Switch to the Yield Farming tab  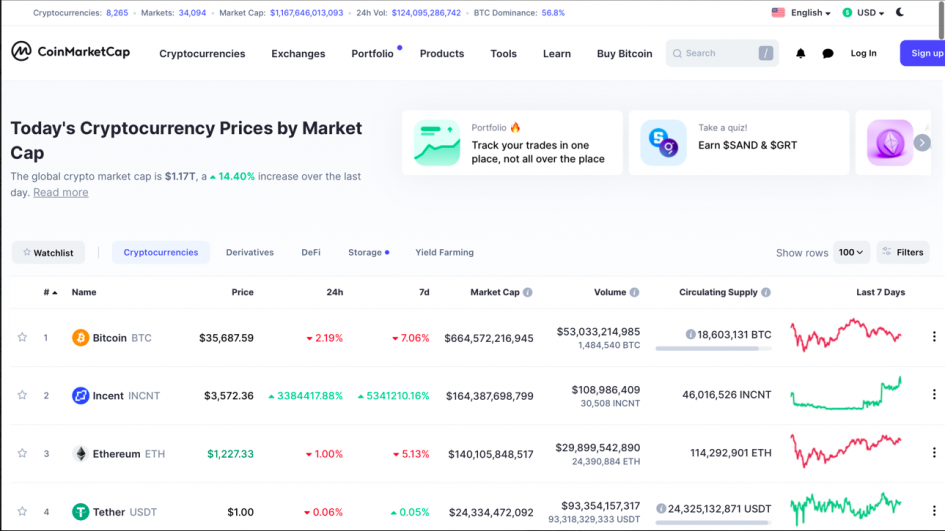pos(444,253)
